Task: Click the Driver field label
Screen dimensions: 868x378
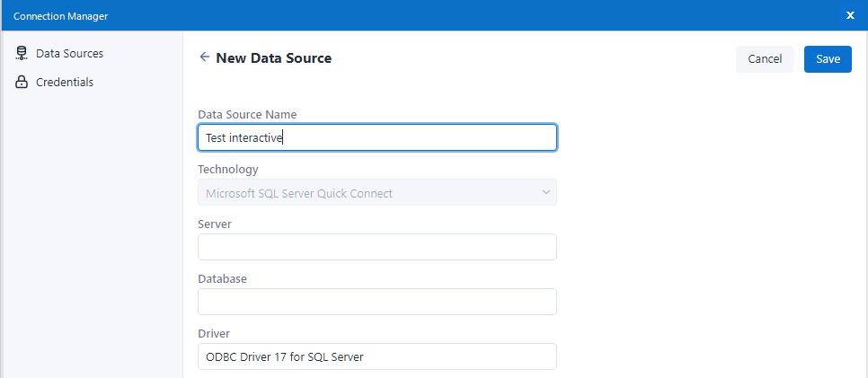Action: pos(214,333)
